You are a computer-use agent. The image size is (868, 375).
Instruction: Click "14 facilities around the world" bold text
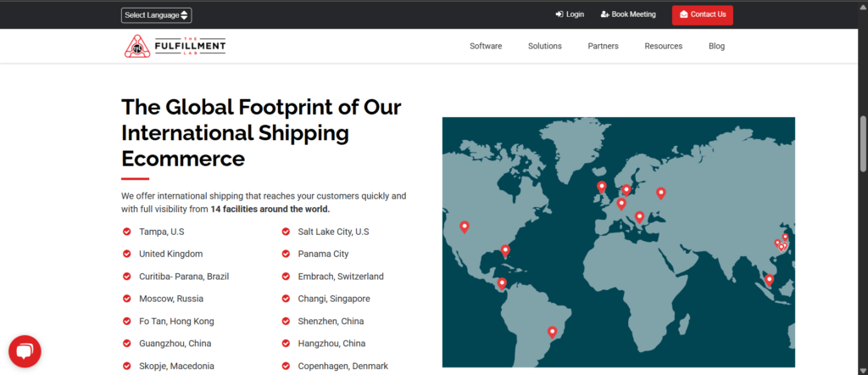point(270,210)
